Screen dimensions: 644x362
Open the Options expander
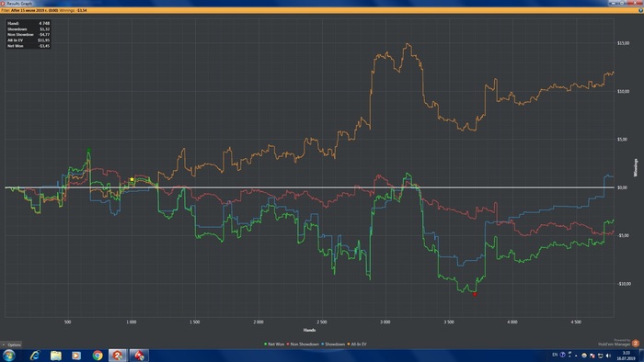point(11,345)
